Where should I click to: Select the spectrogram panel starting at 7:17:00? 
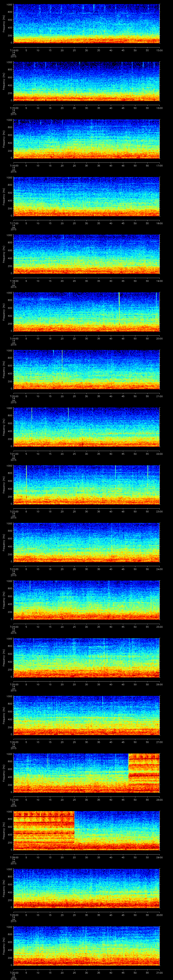87,197
